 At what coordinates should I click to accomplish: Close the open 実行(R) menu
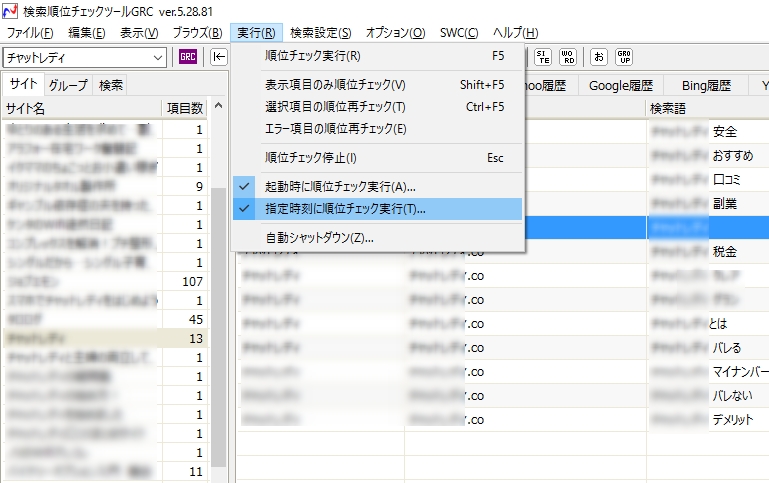(x=256, y=33)
